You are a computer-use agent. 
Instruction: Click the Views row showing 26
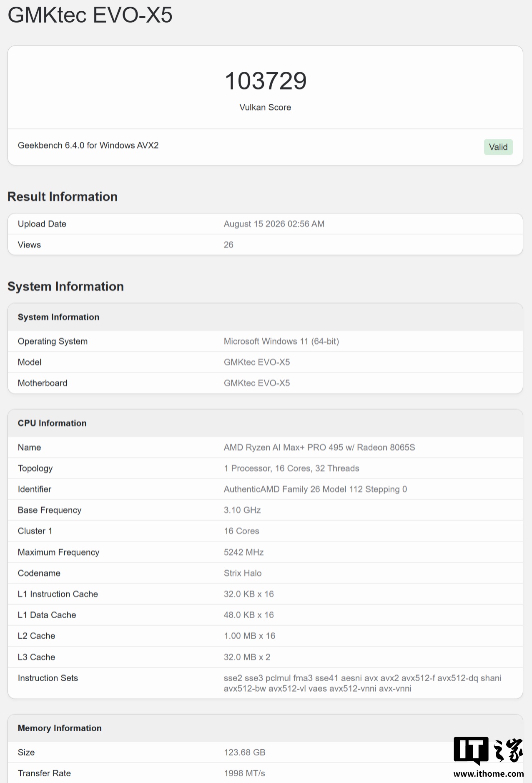(265, 245)
